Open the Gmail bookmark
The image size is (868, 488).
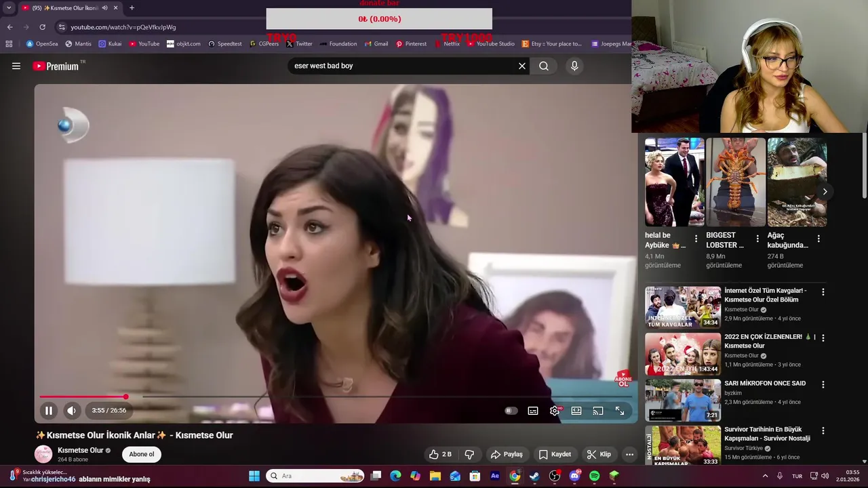point(376,44)
